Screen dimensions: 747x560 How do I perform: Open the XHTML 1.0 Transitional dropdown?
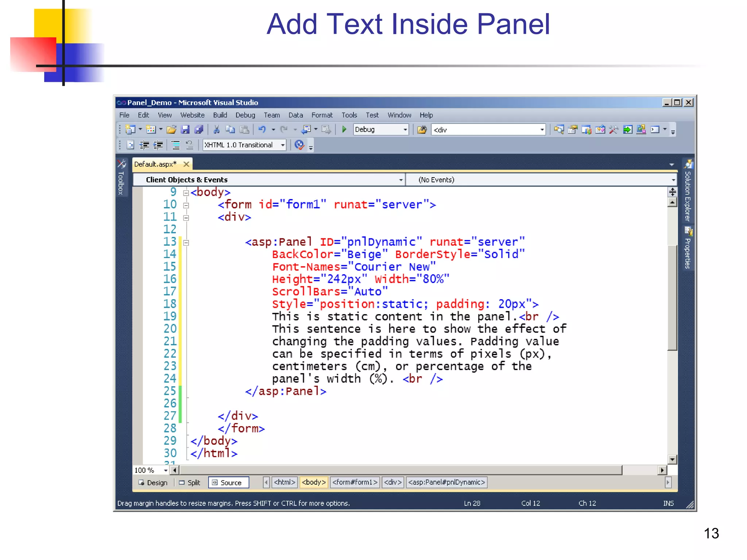[283, 145]
